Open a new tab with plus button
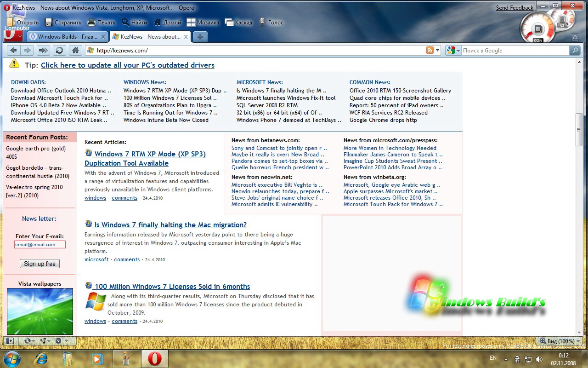Viewport: 588px width, 368px height. 200,37
